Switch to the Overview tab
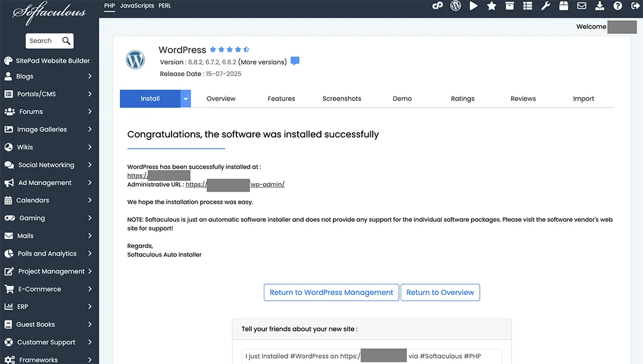Screen dimensions: 643x364 tap(221, 99)
